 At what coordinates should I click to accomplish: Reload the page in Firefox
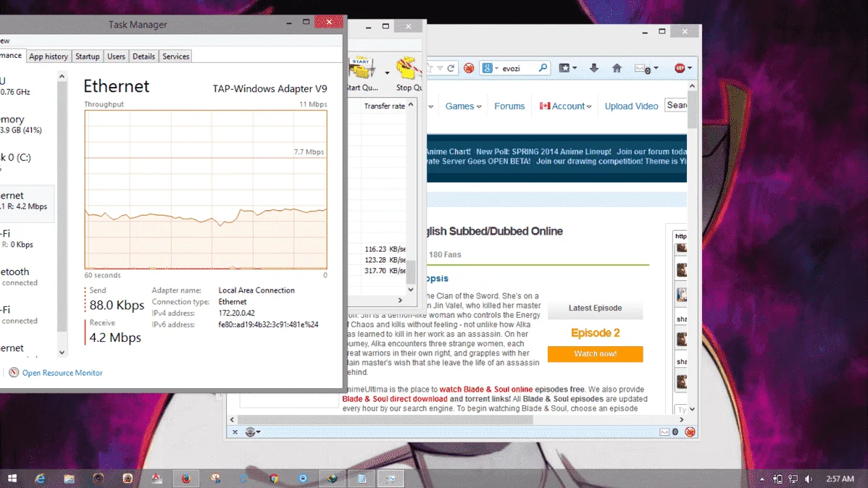[x=451, y=68]
